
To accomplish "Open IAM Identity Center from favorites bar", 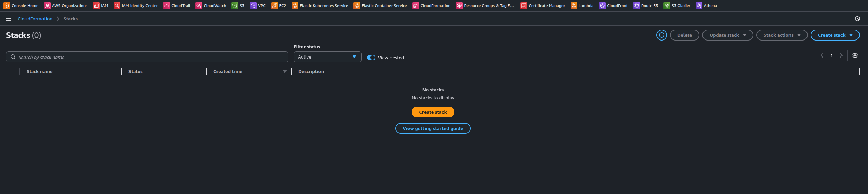I will pos(136,6).
